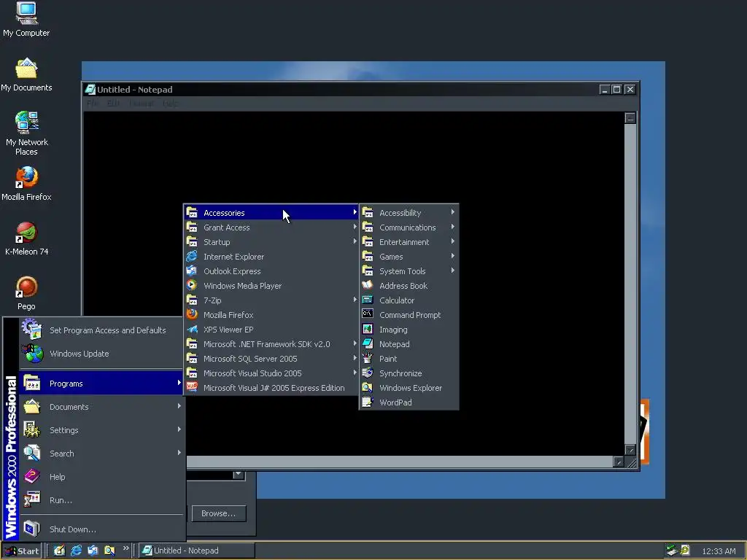Screen dimensions: 747x560
Task: Select Help in the start menu
Action: (x=101, y=477)
